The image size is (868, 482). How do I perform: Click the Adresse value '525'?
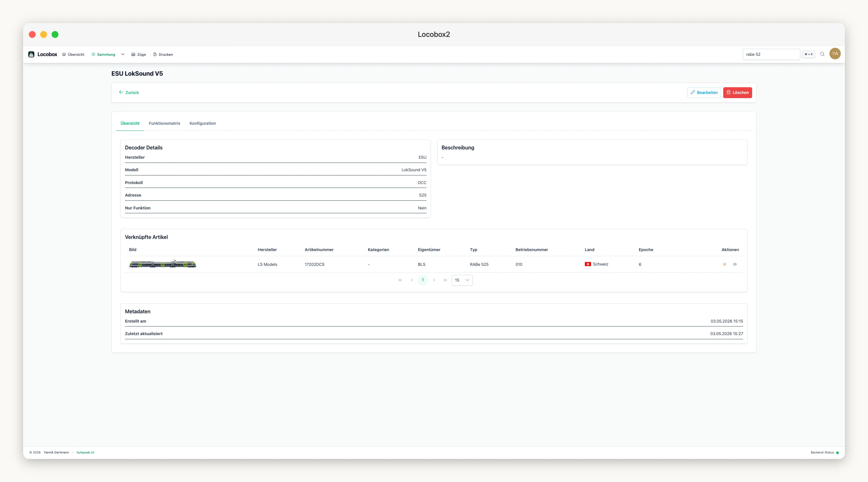click(x=422, y=195)
